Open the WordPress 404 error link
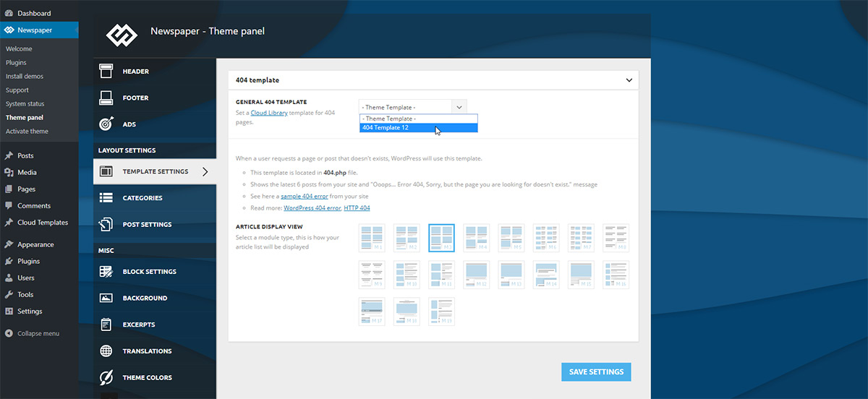 pos(312,208)
